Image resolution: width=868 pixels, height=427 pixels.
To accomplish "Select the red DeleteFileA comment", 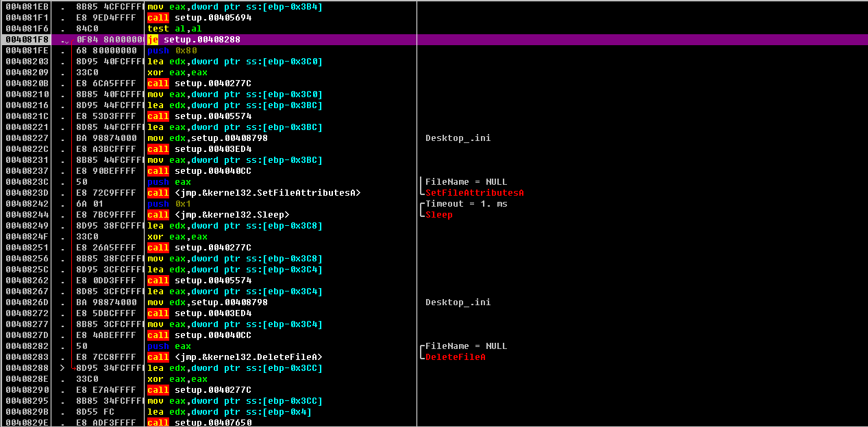I will (455, 357).
